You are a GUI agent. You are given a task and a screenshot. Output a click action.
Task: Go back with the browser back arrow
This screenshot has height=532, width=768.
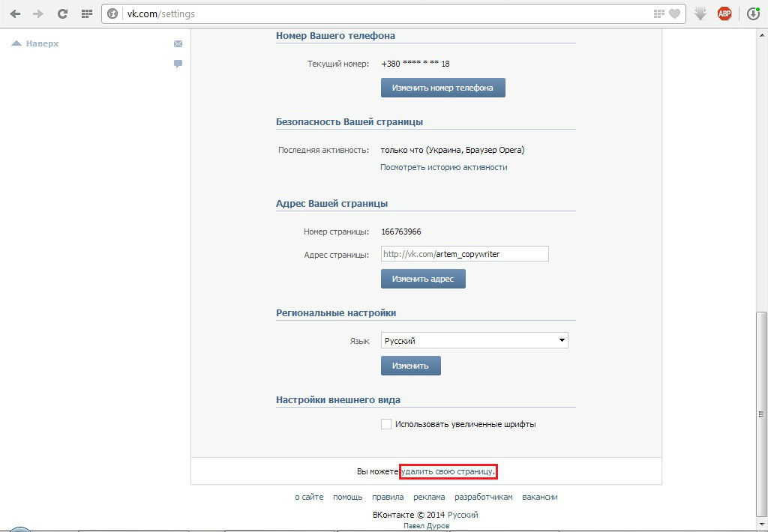tap(15, 13)
